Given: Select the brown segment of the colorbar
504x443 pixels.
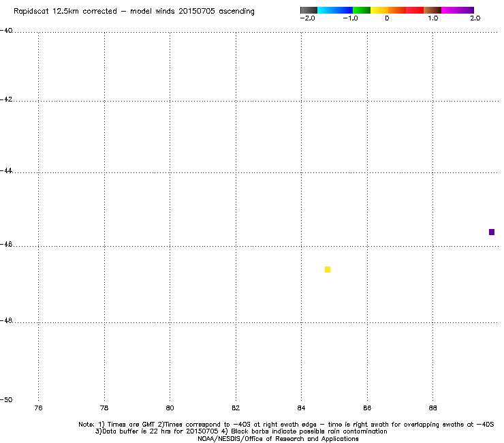Looking at the screenshot, I should click(x=432, y=10).
